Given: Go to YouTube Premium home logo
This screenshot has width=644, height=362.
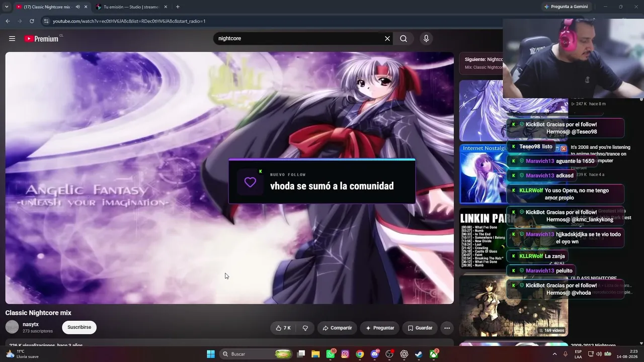Looking at the screenshot, I should point(42,39).
